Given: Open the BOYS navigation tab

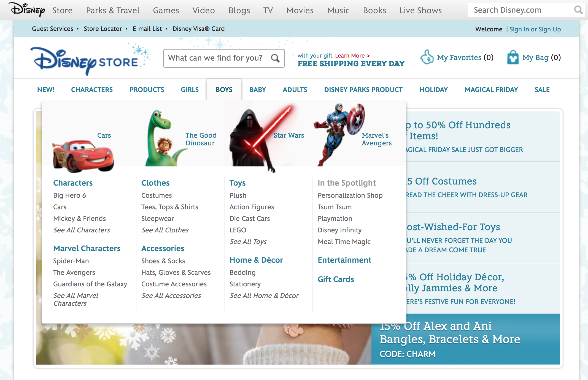Looking at the screenshot, I should (224, 90).
